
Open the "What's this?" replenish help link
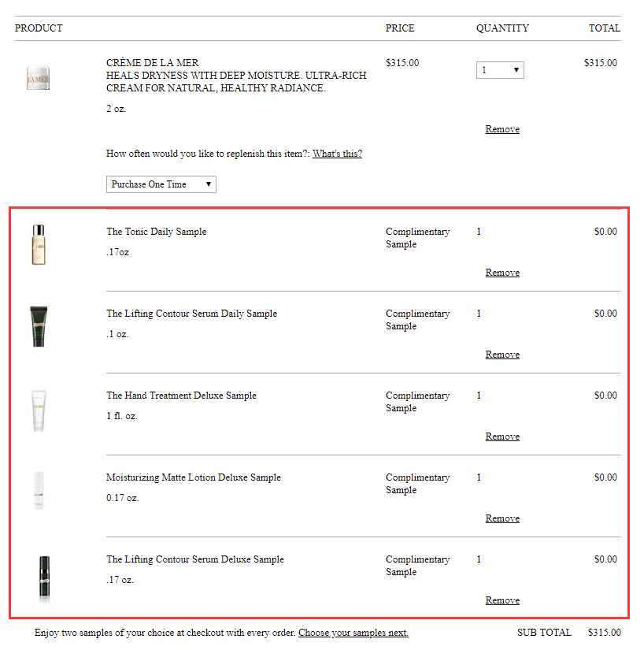pyautogui.click(x=337, y=154)
